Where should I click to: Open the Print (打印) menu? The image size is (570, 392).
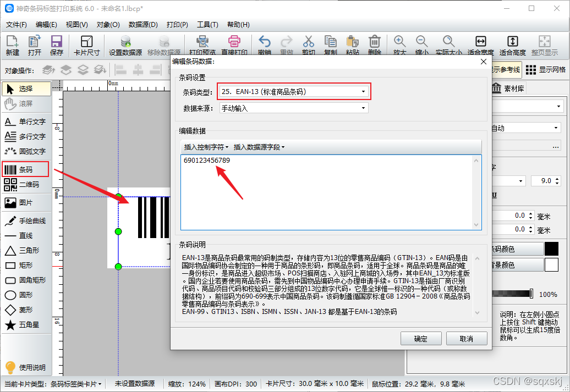click(177, 25)
